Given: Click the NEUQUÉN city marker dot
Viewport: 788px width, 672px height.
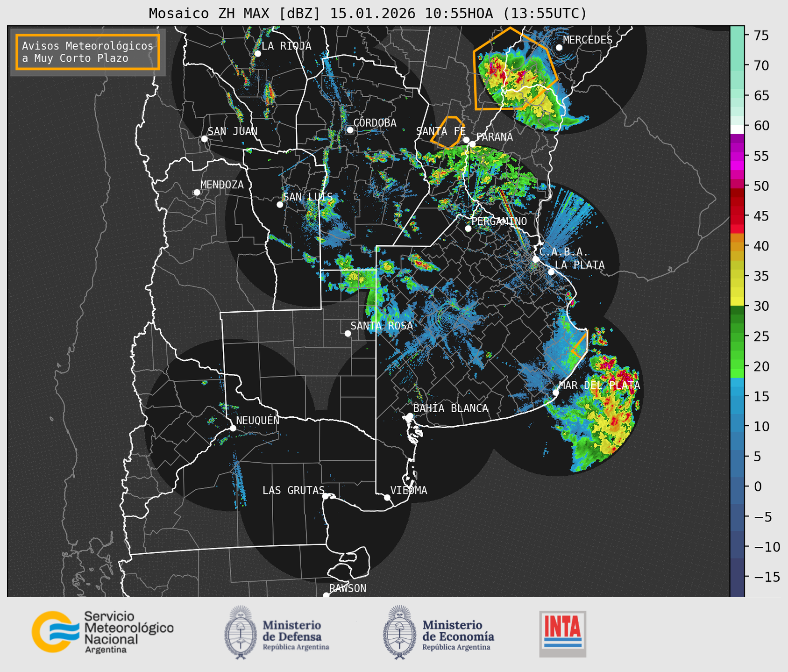Looking at the screenshot, I should click(x=233, y=428).
